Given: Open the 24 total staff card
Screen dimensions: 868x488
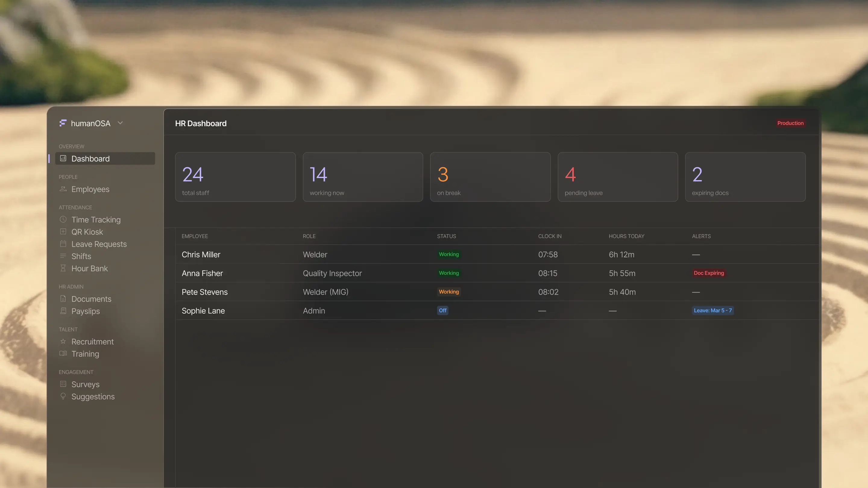Looking at the screenshot, I should (235, 177).
